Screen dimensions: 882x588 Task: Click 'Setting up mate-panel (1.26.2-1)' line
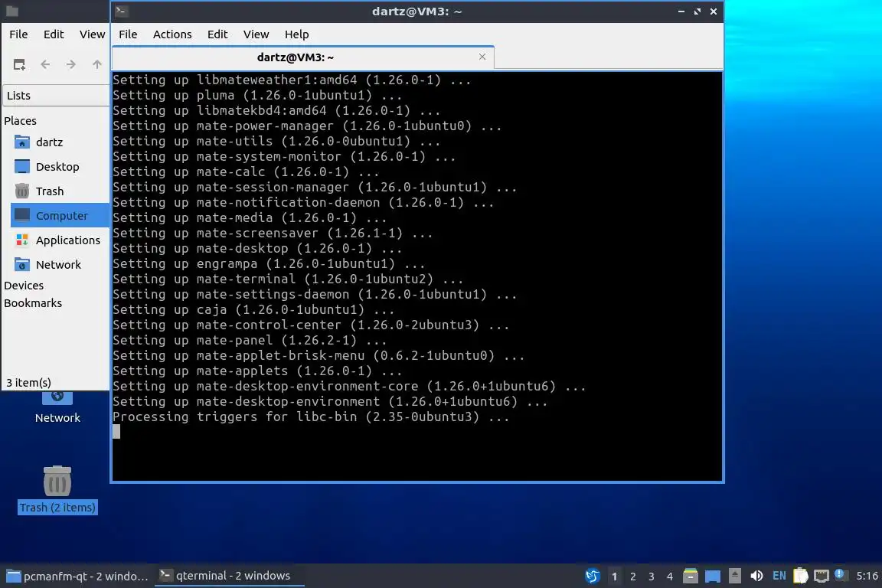pyautogui.click(x=249, y=341)
